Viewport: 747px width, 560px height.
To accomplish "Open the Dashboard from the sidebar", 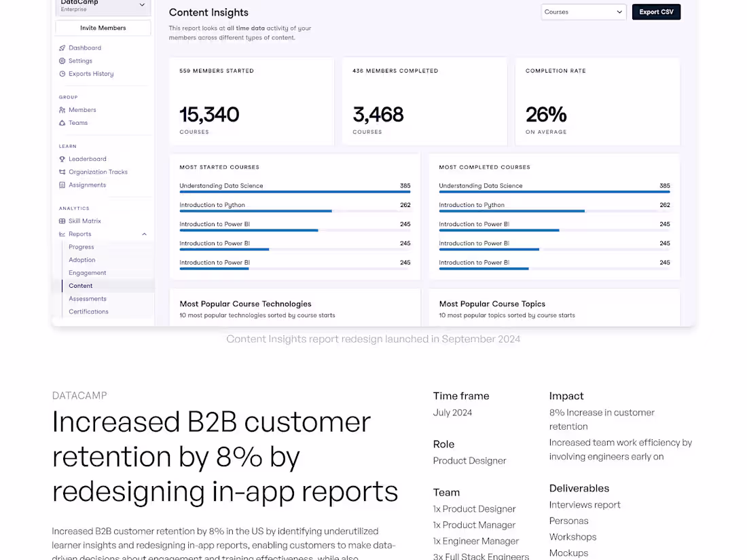I will pos(84,48).
